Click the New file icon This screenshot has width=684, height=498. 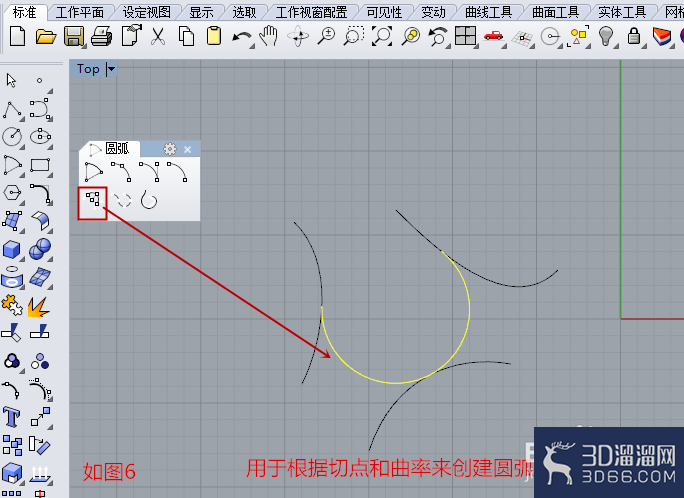tap(17, 36)
